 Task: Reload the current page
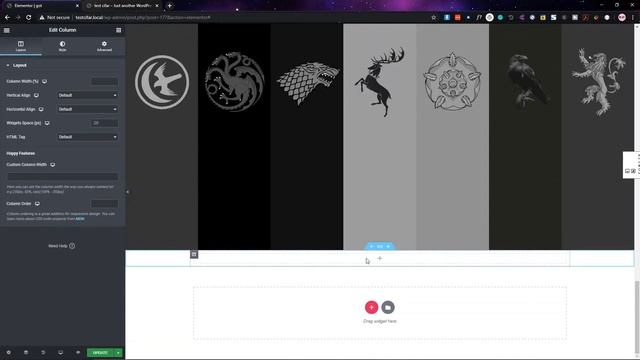[x=29, y=18]
